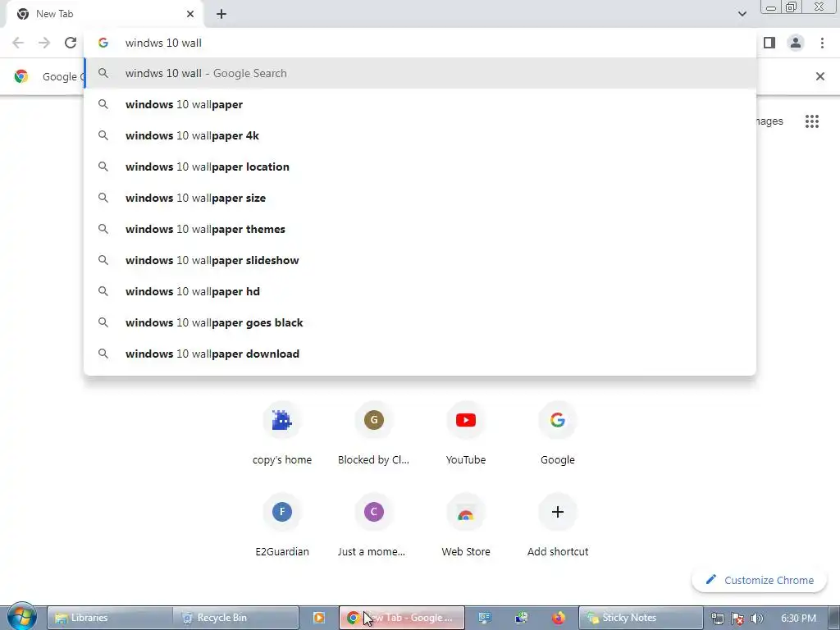
Task: Click the partially hidden Images link
Action: tap(769, 121)
